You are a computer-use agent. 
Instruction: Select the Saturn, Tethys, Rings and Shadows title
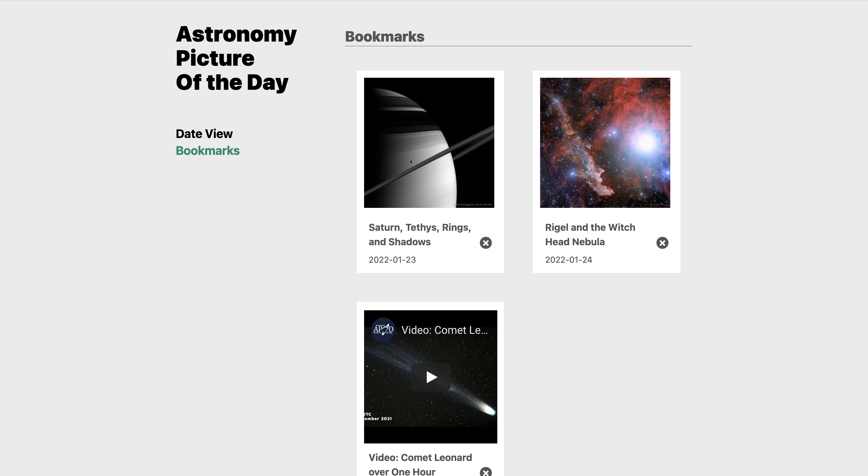click(x=420, y=234)
